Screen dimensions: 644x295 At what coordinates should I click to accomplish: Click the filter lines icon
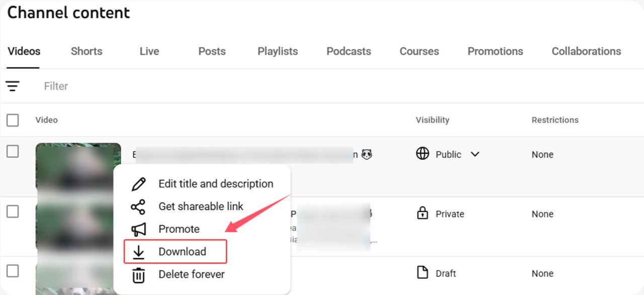[x=13, y=86]
